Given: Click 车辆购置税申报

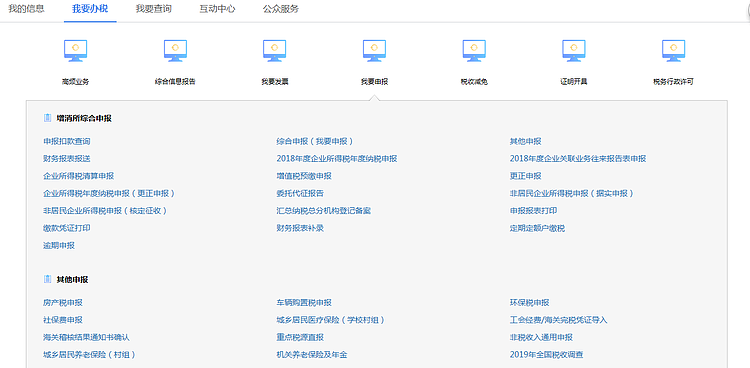Looking at the screenshot, I should (304, 303).
